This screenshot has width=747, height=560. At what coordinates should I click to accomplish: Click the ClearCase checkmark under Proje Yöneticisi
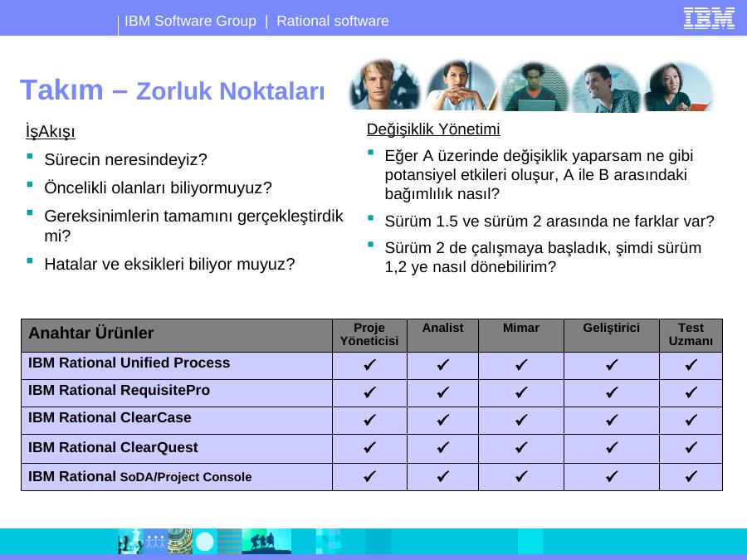click(x=369, y=420)
